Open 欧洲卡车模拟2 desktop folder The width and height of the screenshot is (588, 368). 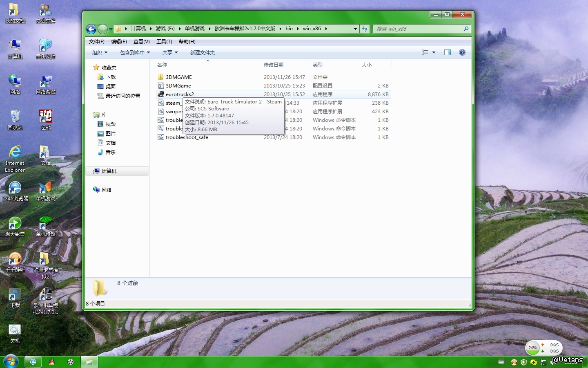coord(46,266)
